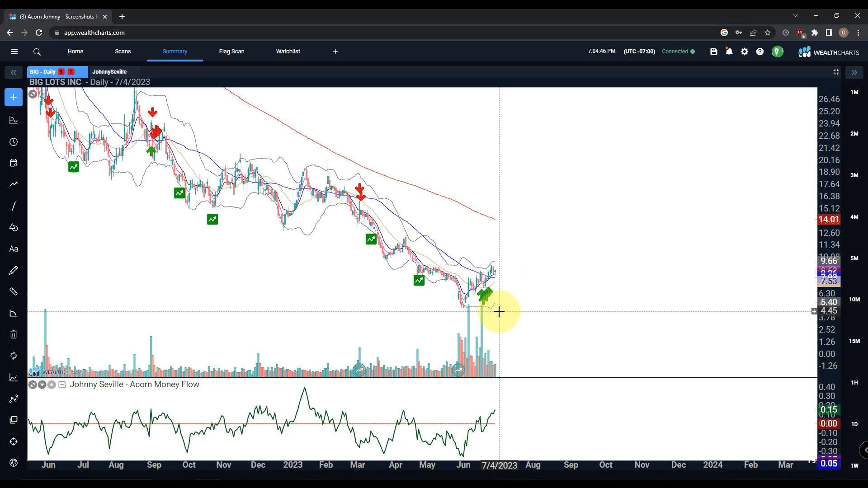This screenshot has width=868, height=488.
Task: Click the UTC -07:00 timezone selector
Action: pyautogui.click(x=639, y=52)
